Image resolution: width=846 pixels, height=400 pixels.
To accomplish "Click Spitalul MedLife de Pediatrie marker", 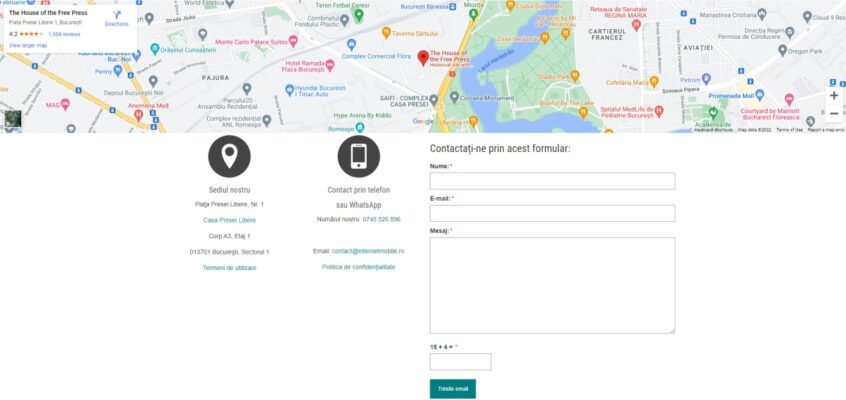I will click(x=659, y=111).
